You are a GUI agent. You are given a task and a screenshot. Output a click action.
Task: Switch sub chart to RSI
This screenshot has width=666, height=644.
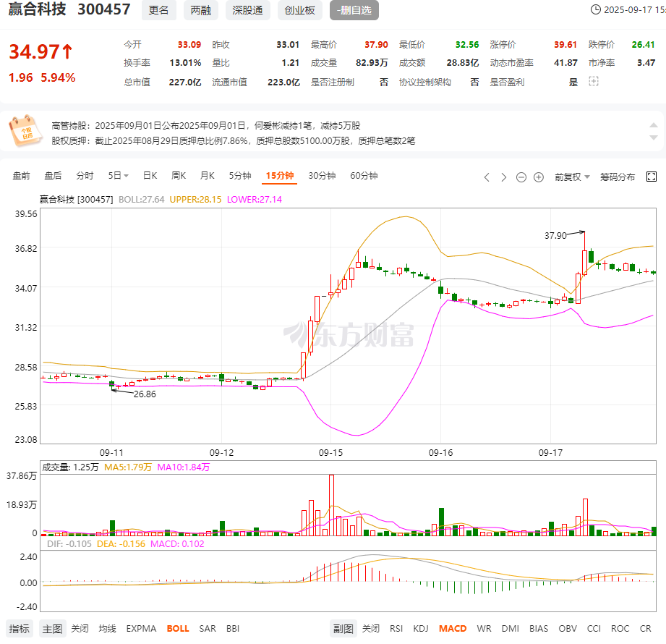[x=396, y=629]
